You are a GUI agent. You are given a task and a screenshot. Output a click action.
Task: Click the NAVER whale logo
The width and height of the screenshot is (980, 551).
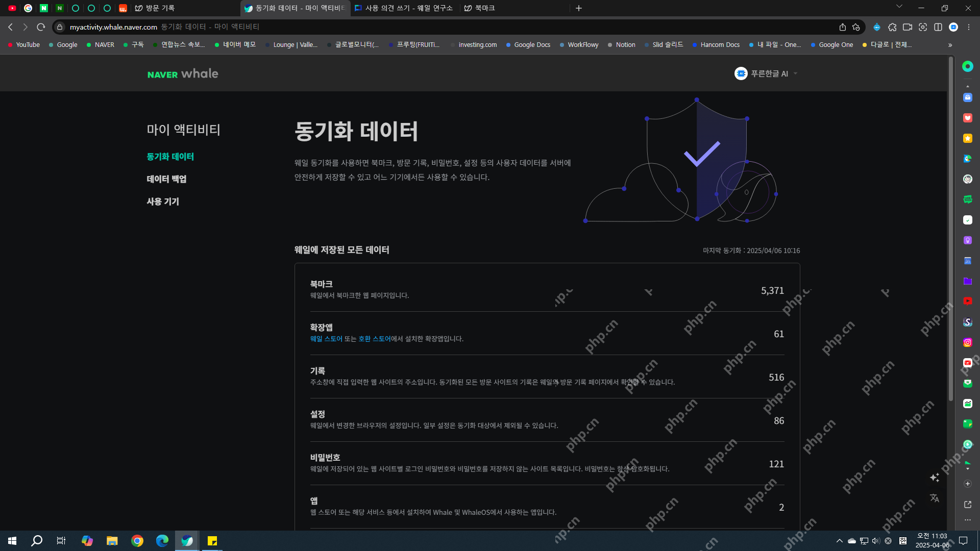tap(183, 74)
